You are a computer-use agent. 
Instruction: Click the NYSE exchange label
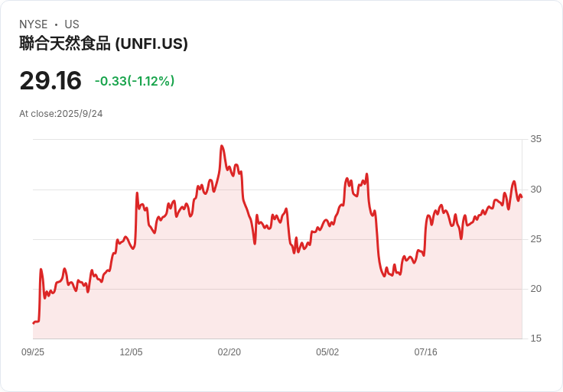(34, 24)
